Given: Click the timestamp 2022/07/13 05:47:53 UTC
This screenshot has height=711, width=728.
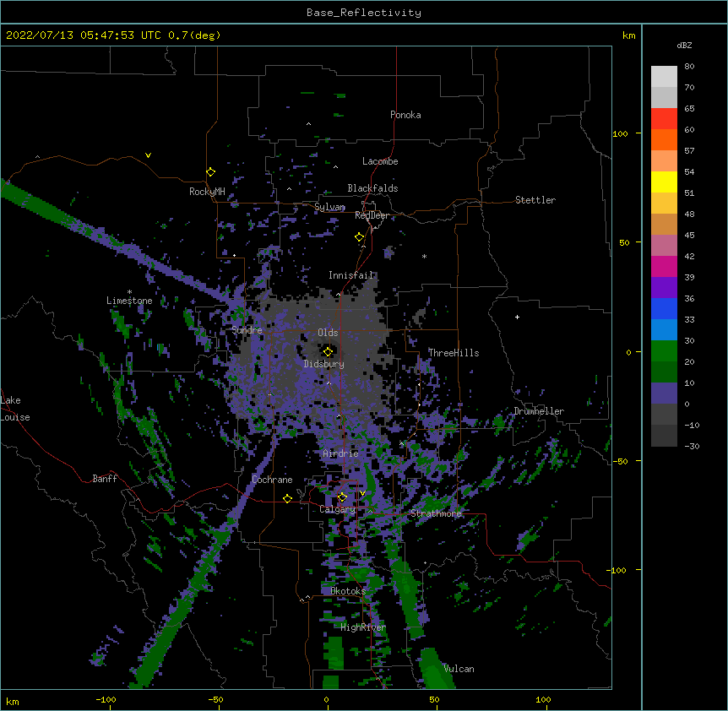Looking at the screenshot, I should (x=84, y=35).
